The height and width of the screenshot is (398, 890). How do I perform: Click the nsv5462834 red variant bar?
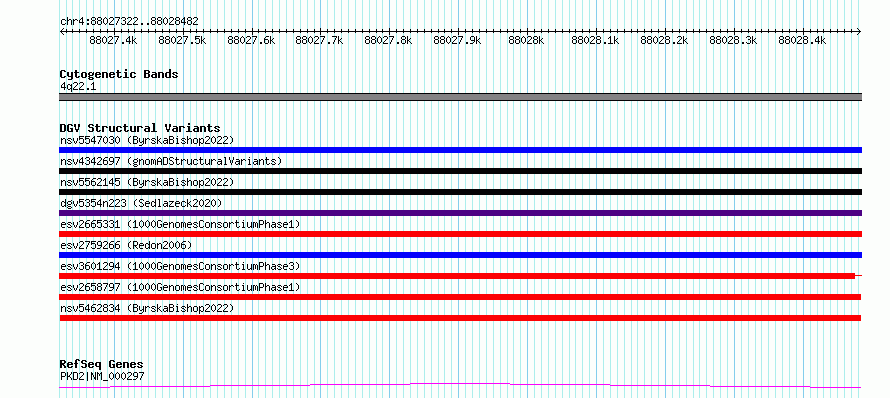[460, 318]
